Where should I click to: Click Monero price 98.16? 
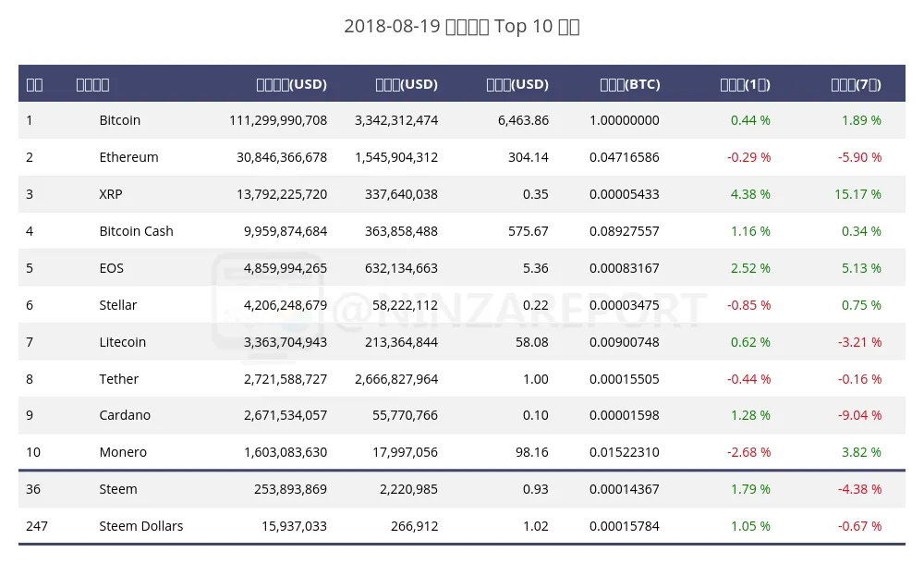531,452
